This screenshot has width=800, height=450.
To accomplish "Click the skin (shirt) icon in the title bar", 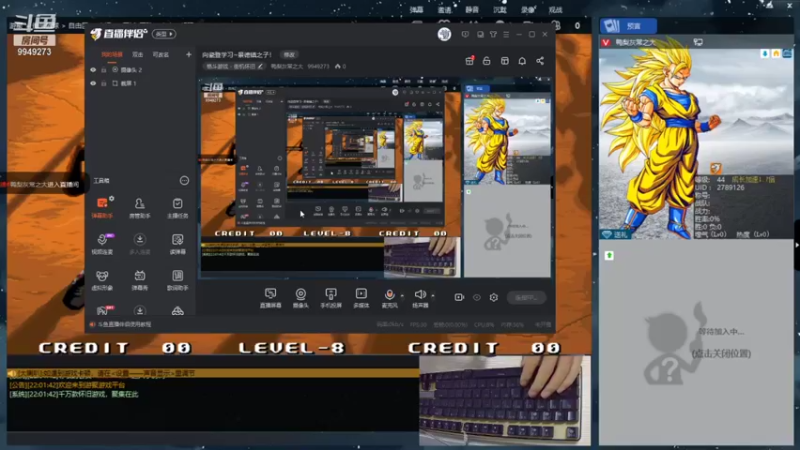I will point(493,34).
